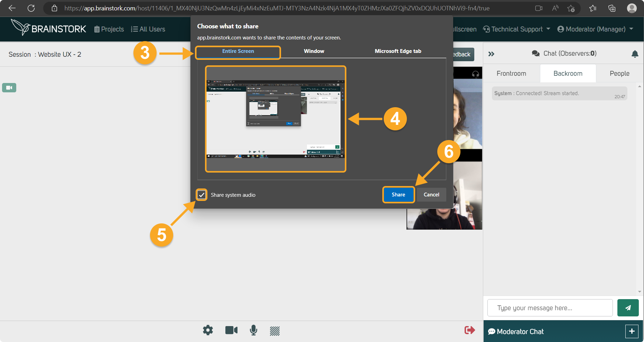Viewport: 644px width, 342px height.
Task: Click the red leave session icon
Action: (x=469, y=330)
